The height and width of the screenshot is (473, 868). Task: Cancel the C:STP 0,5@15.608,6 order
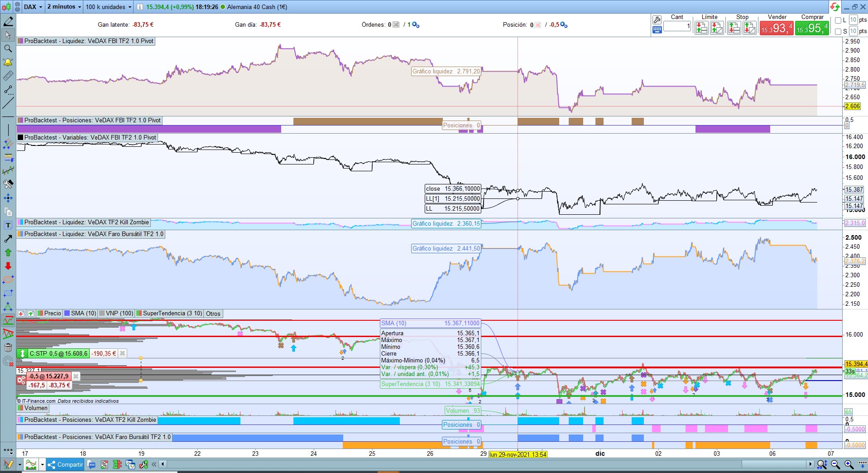click(x=122, y=353)
